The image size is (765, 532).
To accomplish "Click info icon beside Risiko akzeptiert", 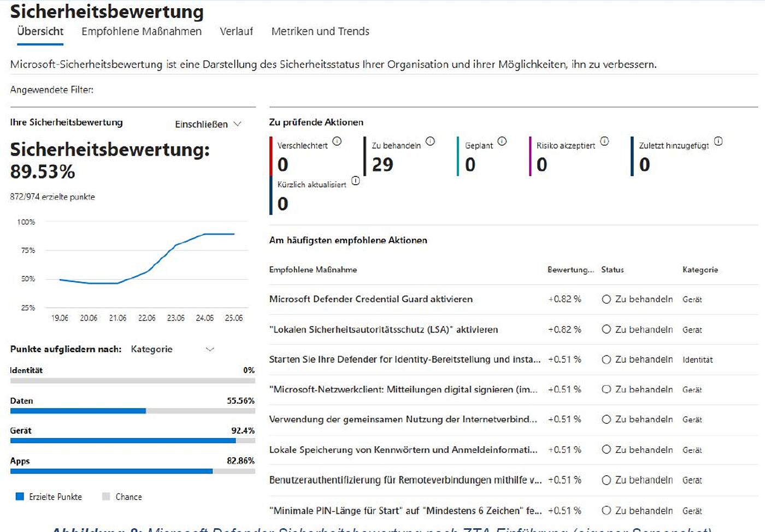I will pos(604,141).
